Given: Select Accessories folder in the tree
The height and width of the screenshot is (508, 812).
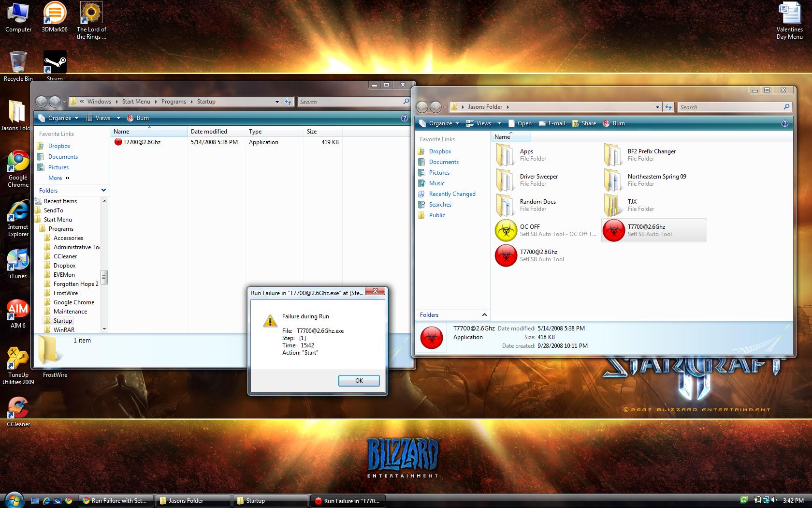Looking at the screenshot, I should point(68,238).
